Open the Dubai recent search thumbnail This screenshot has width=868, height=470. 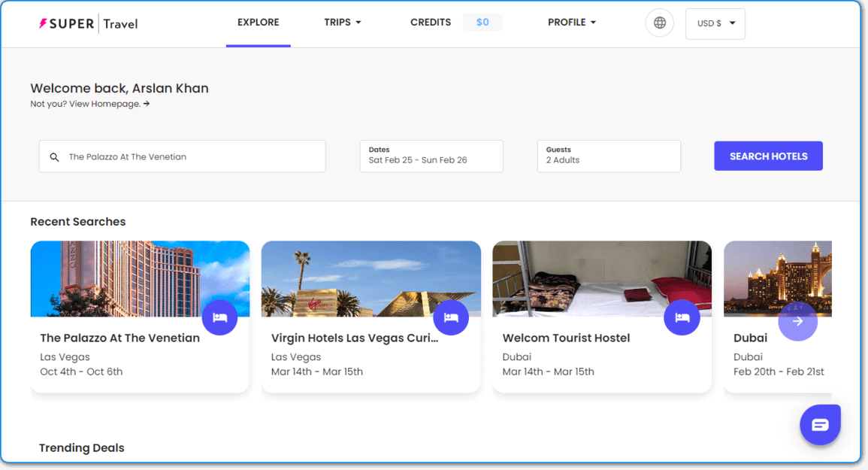pyautogui.click(x=778, y=279)
